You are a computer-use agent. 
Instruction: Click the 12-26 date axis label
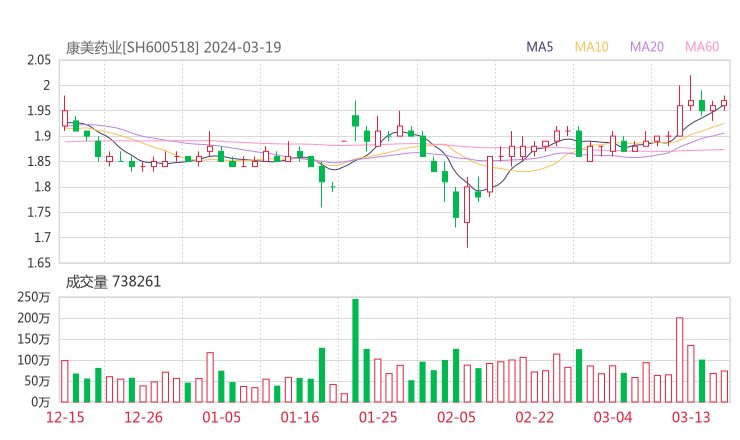click(x=143, y=417)
